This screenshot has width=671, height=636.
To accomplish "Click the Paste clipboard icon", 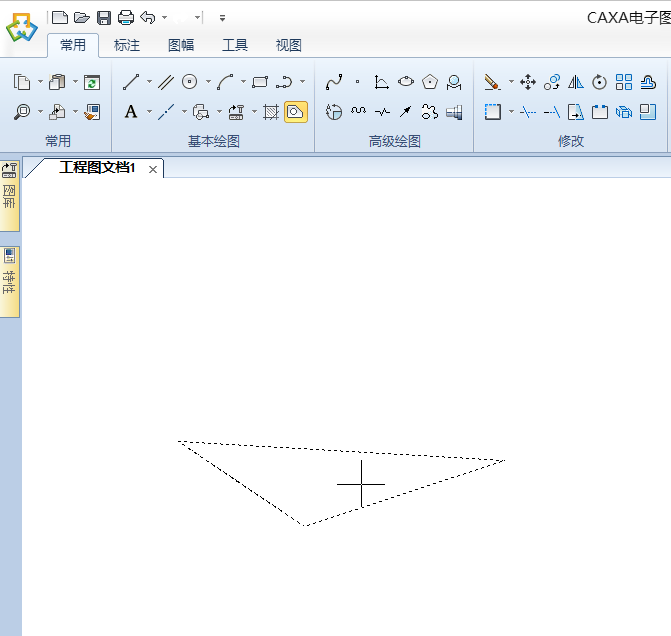I will point(57,82).
